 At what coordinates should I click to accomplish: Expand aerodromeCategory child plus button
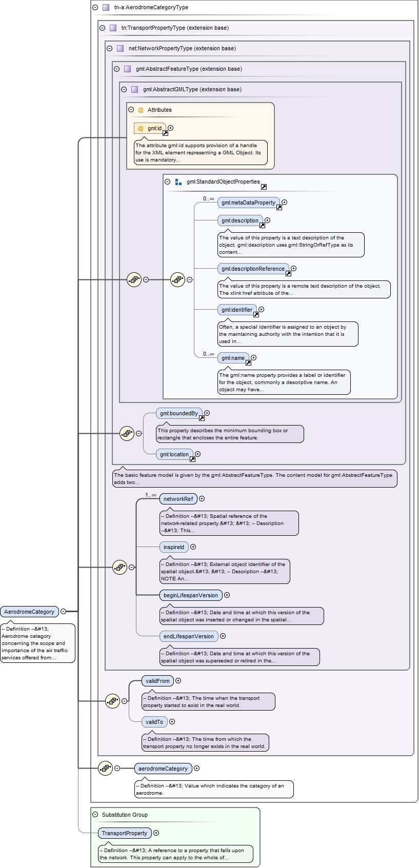(x=197, y=769)
